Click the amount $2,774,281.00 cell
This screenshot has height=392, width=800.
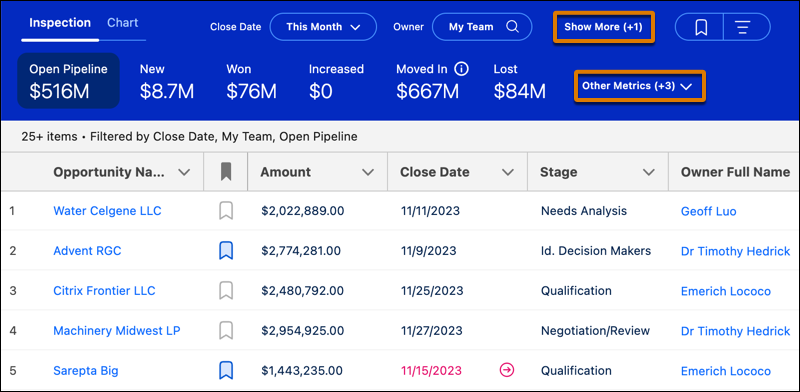tap(301, 251)
